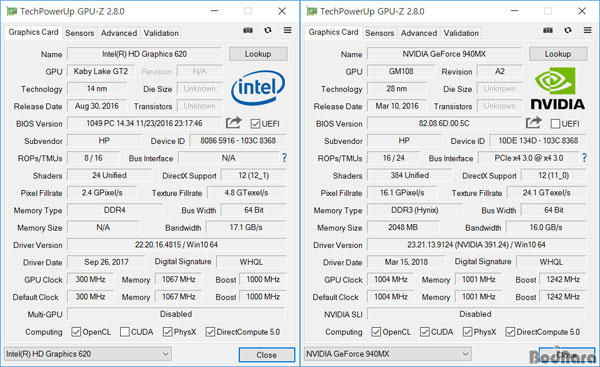Click the 17.1 GB/s bandwidth value
600x367 pixels.
tap(246, 227)
